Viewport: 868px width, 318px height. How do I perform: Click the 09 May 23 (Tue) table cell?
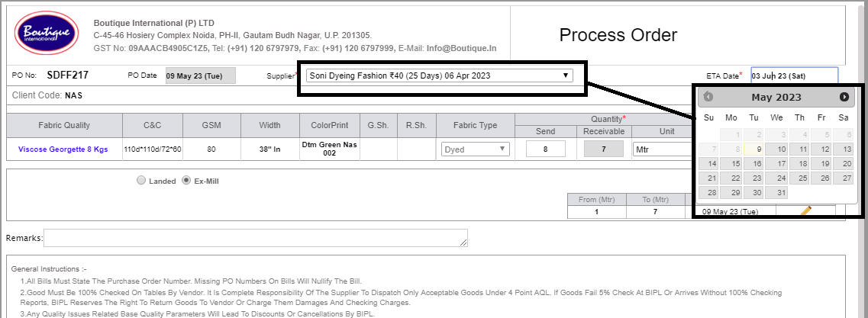730,211
